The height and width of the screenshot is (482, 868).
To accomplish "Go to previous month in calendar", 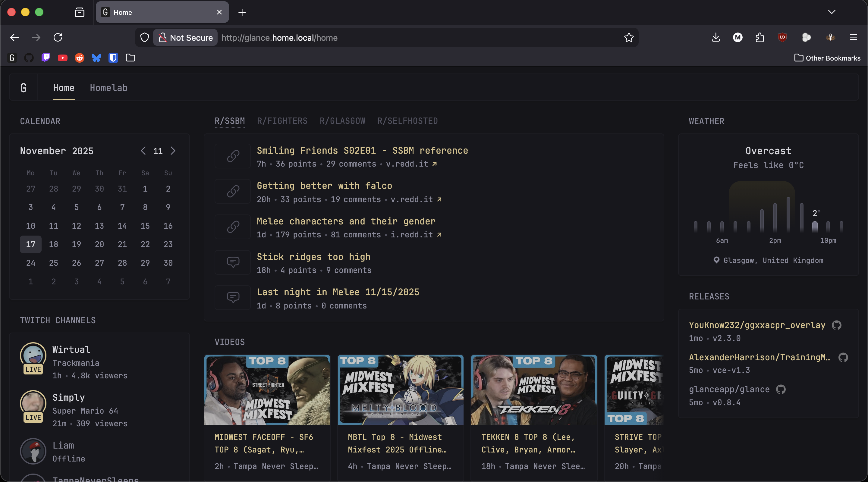I will click(x=143, y=151).
